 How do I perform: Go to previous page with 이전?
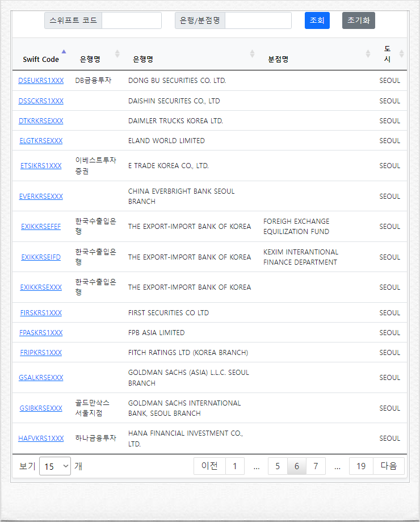[x=209, y=466]
